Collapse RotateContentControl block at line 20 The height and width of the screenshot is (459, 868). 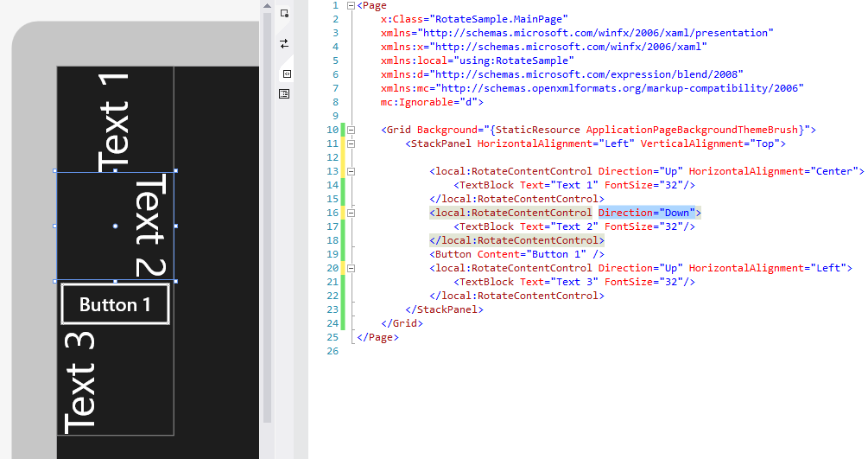(351, 268)
